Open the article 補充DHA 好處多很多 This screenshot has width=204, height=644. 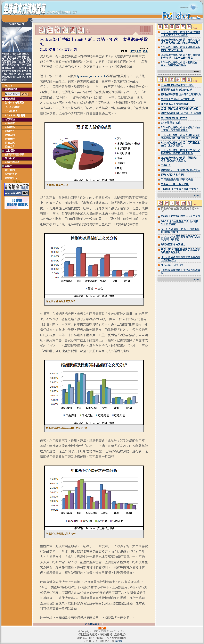click(172, 265)
